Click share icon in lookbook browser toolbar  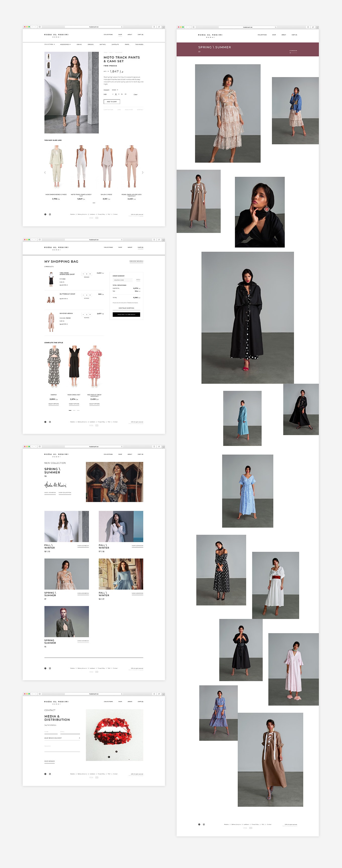308,27
